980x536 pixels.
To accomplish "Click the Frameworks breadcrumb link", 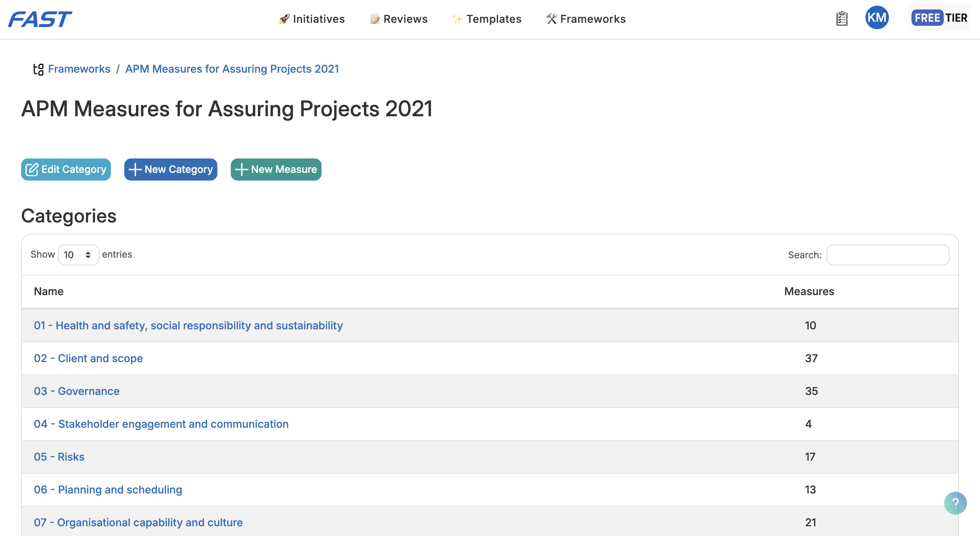I will pyautogui.click(x=79, y=69).
